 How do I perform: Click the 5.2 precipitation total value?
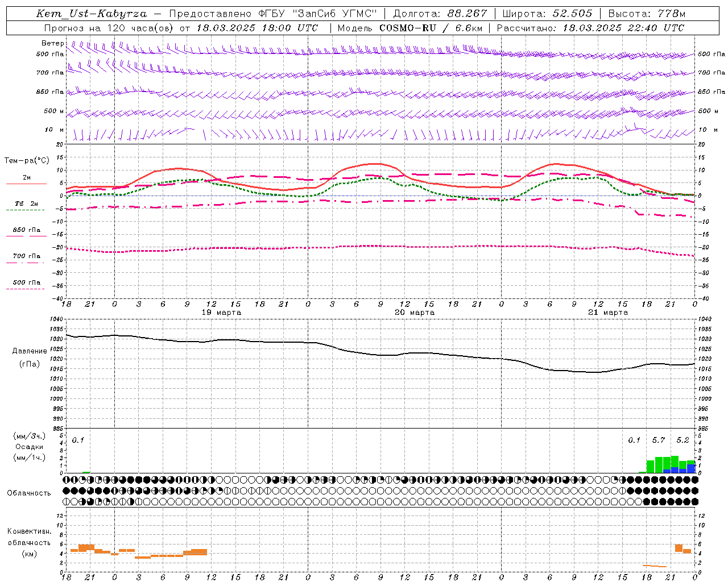[x=682, y=440]
